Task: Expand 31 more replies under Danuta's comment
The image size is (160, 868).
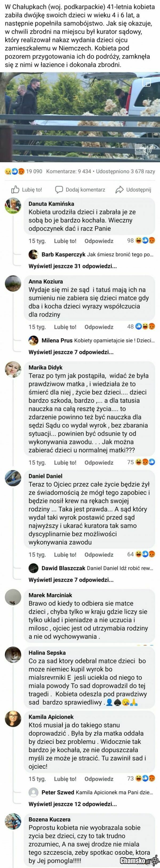Action: pyautogui.click(x=73, y=266)
